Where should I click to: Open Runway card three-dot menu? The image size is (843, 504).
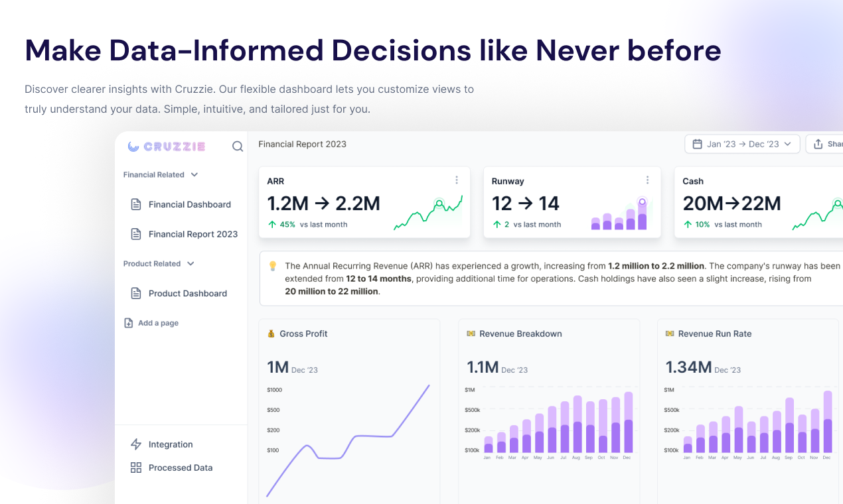tap(647, 180)
